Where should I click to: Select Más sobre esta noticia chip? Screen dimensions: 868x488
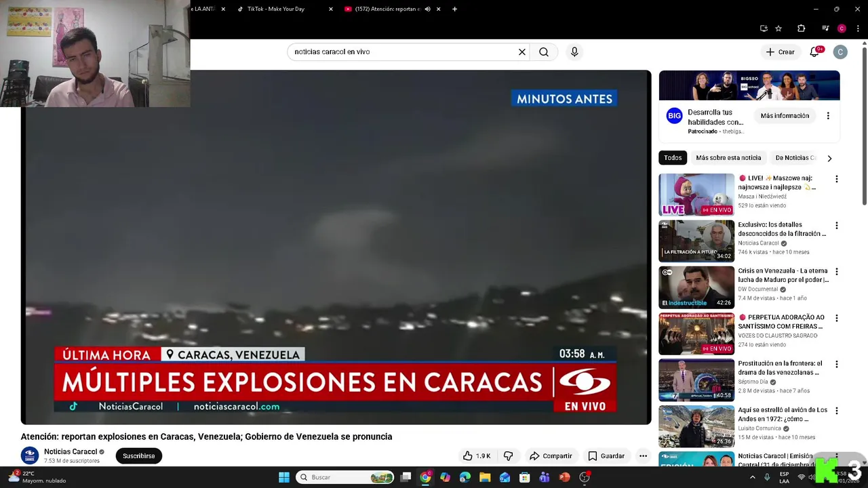(728, 158)
